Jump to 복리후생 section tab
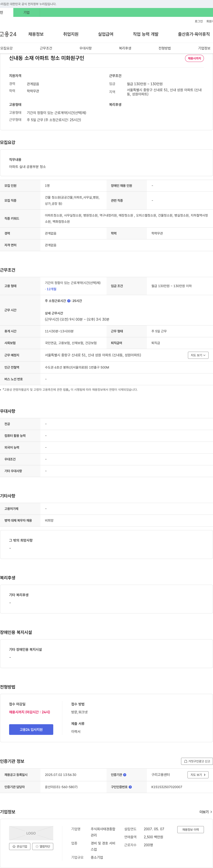The width and height of the screenshot is (213, 868). point(125,48)
